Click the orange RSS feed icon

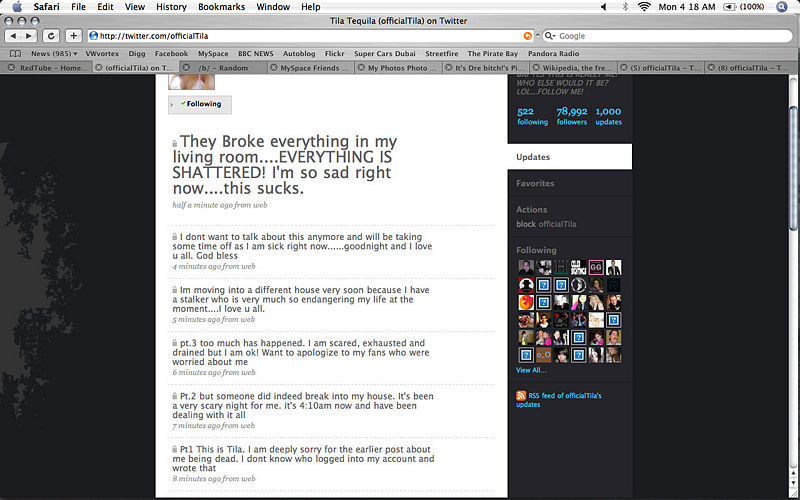pyautogui.click(x=522, y=397)
